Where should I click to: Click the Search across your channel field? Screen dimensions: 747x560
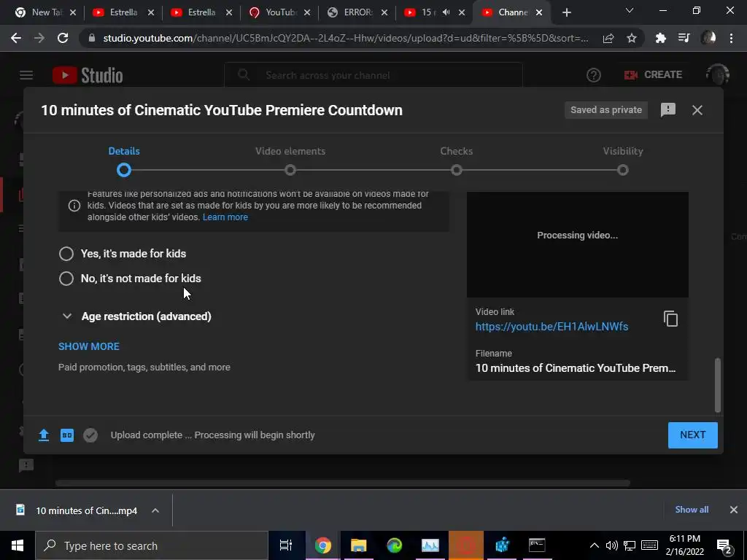coord(373,75)
